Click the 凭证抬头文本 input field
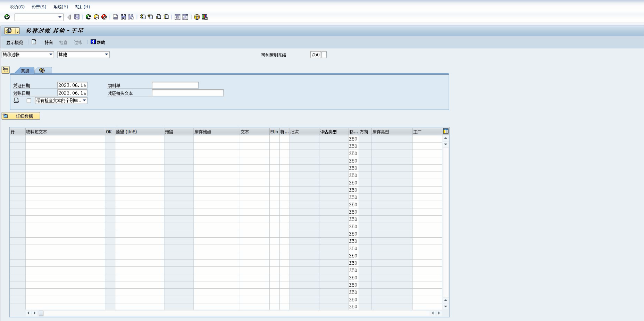Image resolution: width=644 pixels, height=321 pixels. [x=187, y=93]
